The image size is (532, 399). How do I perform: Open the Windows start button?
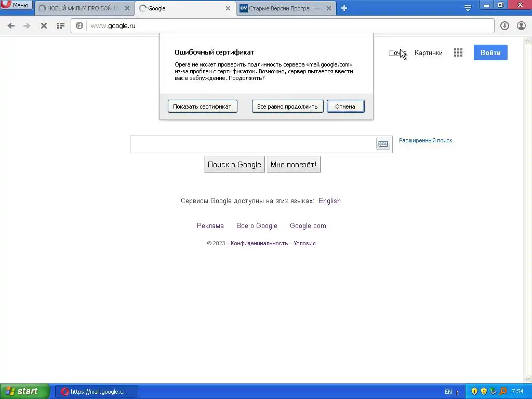[25, 392]
